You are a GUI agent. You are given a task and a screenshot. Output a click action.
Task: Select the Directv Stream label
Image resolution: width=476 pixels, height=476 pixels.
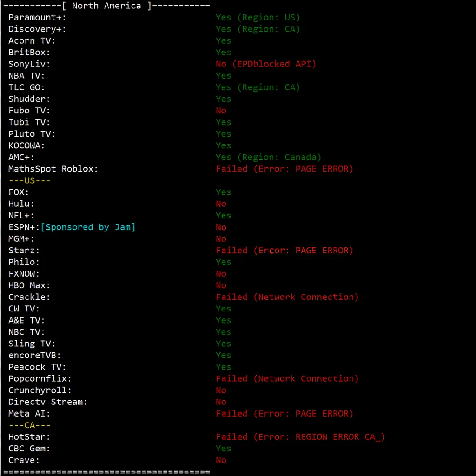(x=48, y=402)
